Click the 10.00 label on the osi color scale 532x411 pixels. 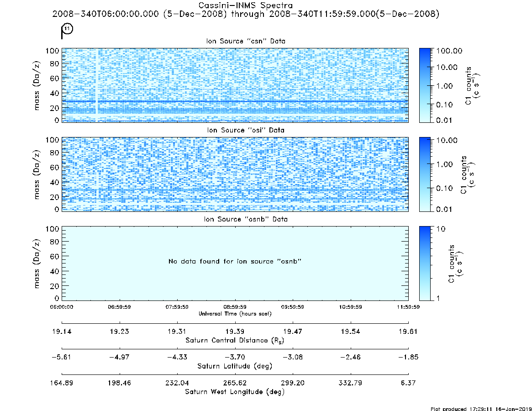click(447, 140)
